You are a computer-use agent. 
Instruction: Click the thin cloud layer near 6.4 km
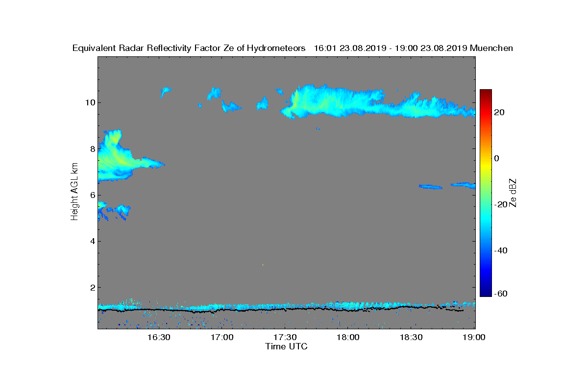click(x=447, y=186)
